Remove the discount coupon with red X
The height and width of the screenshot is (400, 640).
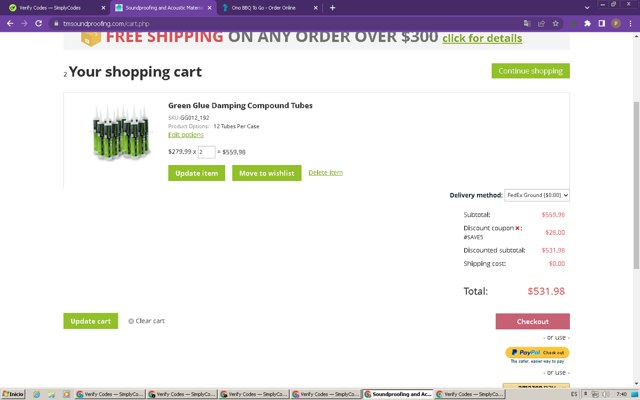click(x=517, y=228)
